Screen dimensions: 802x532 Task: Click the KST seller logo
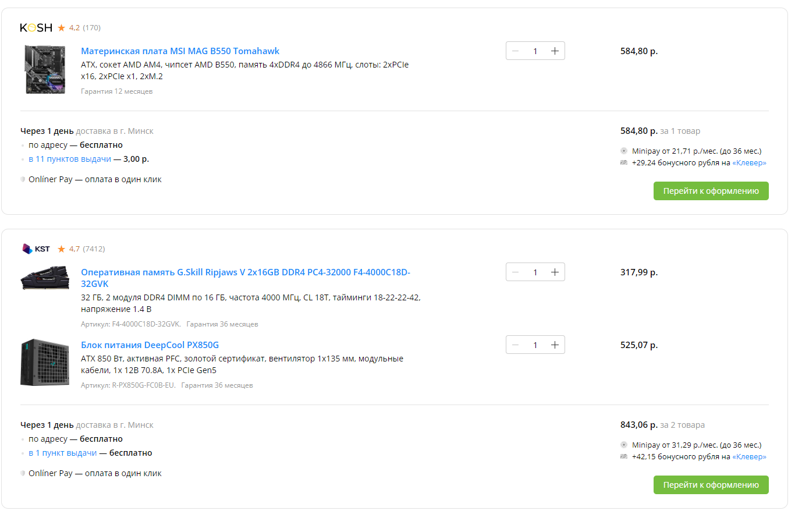click(x=36, y=249)
